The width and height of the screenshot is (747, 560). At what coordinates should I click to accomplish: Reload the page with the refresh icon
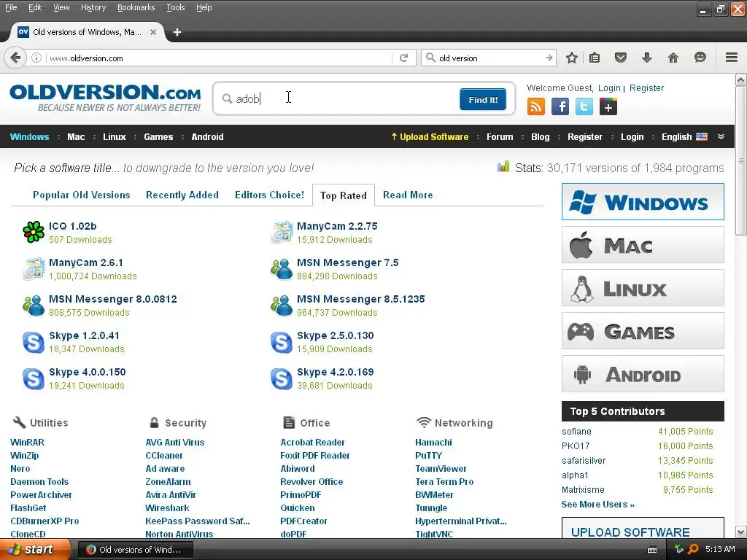pyautogui.click(x=403, y=58)
